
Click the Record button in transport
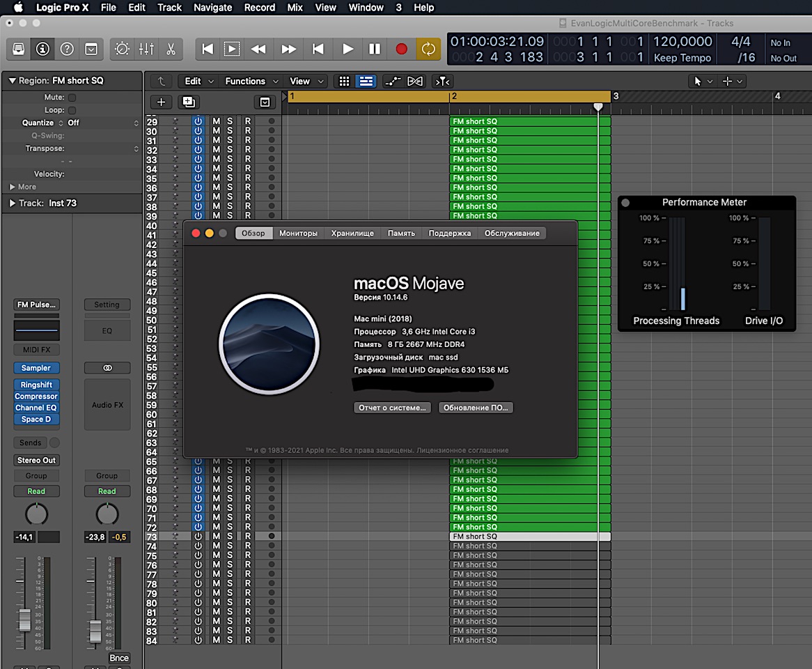click(x=401, y=49)
